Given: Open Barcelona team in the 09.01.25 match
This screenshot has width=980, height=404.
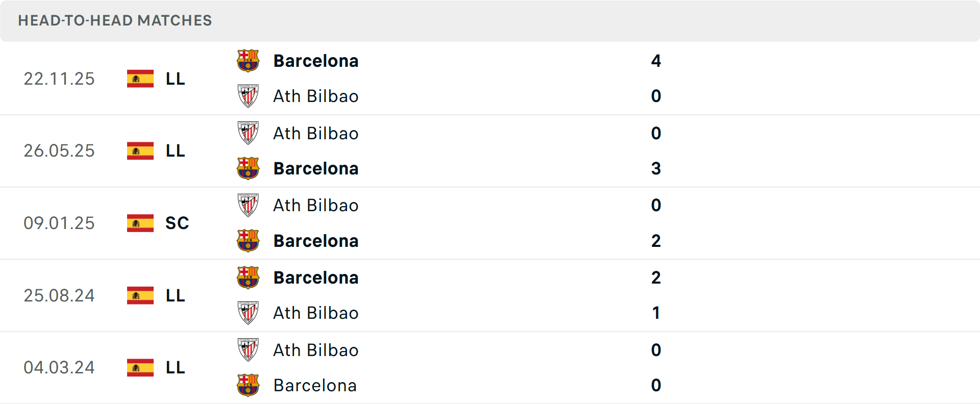Looking at the screenshot, I should pyautogui.click(x=316, y=241).
